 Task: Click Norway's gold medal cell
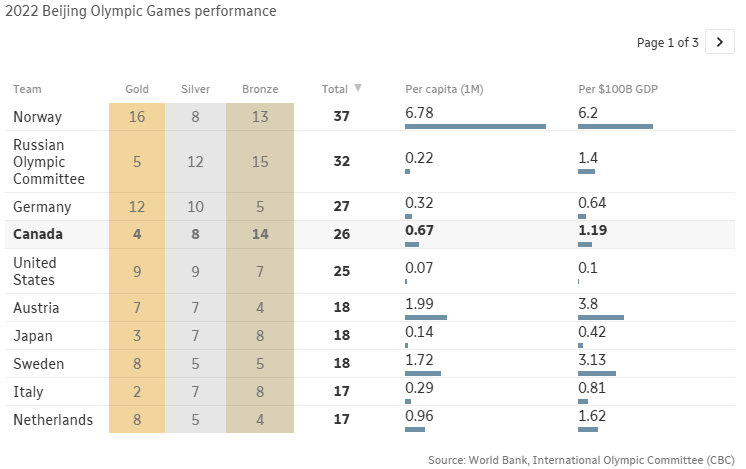pos(137,116)
